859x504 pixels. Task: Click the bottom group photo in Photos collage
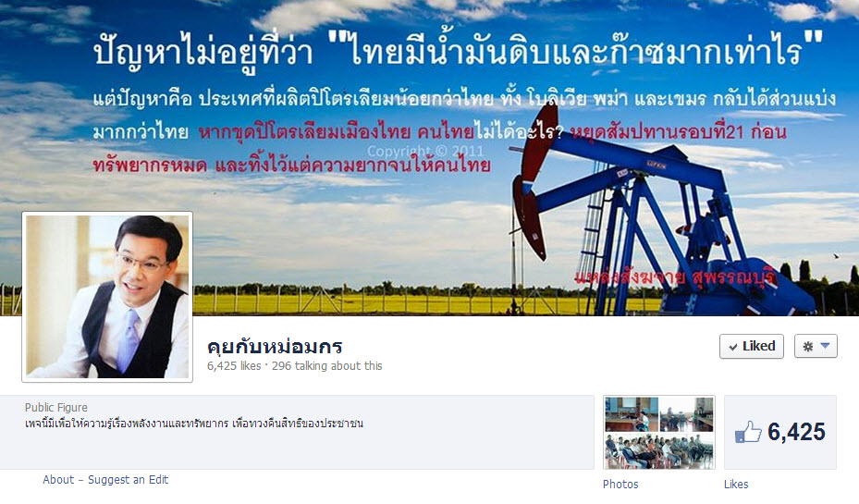(x=659, y=450)
